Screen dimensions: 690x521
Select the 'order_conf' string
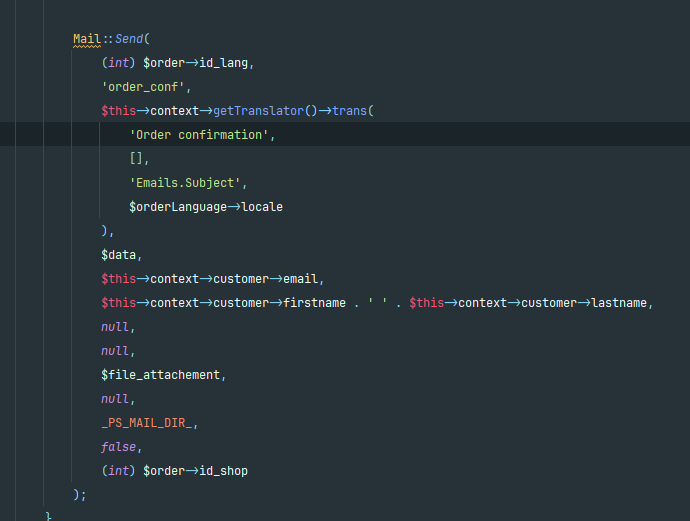(143, 87)
